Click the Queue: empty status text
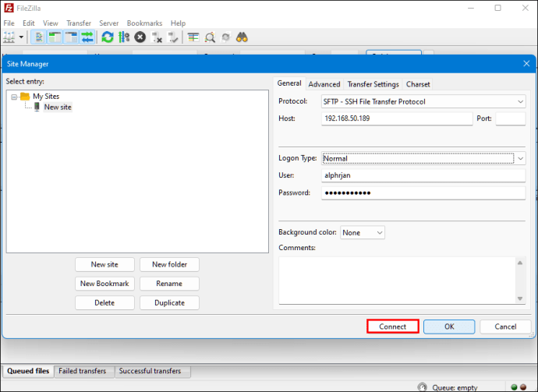This screenshot has height=392, width=538. point(455,387)
